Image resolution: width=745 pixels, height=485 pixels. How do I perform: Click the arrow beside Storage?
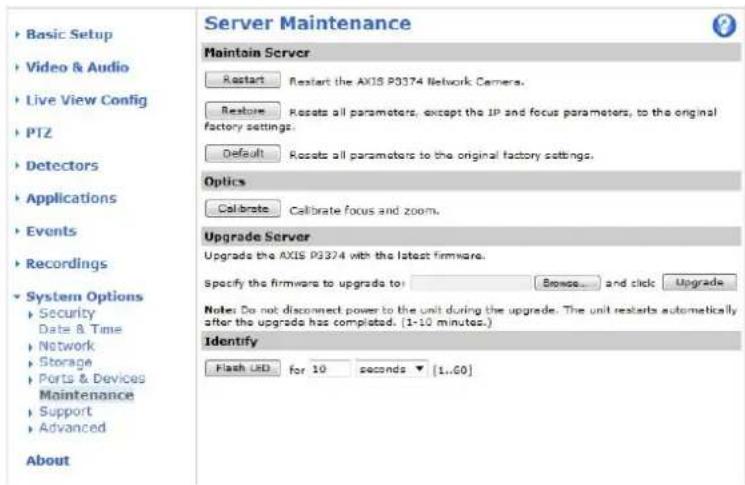click(x=30, y=364)
